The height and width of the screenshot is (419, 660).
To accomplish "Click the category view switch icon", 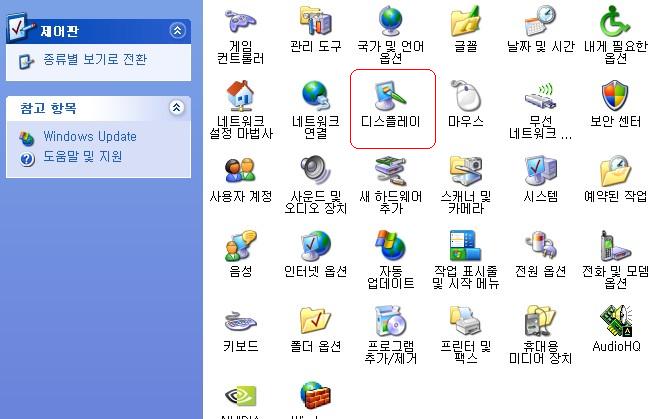I will 26,61.
